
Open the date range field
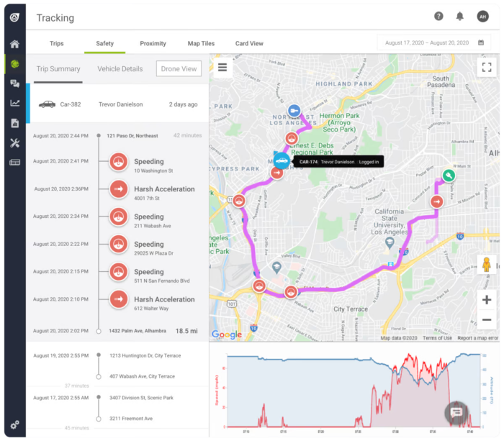click(434, 42)
